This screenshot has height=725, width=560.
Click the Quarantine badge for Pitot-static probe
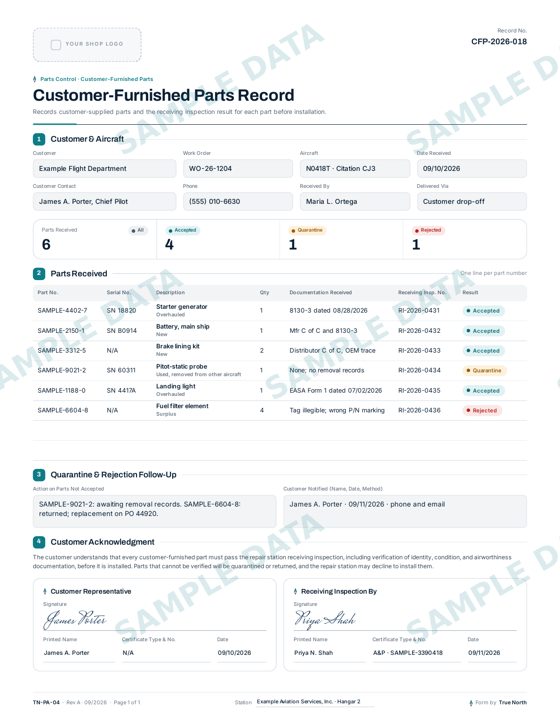[484, 370]
